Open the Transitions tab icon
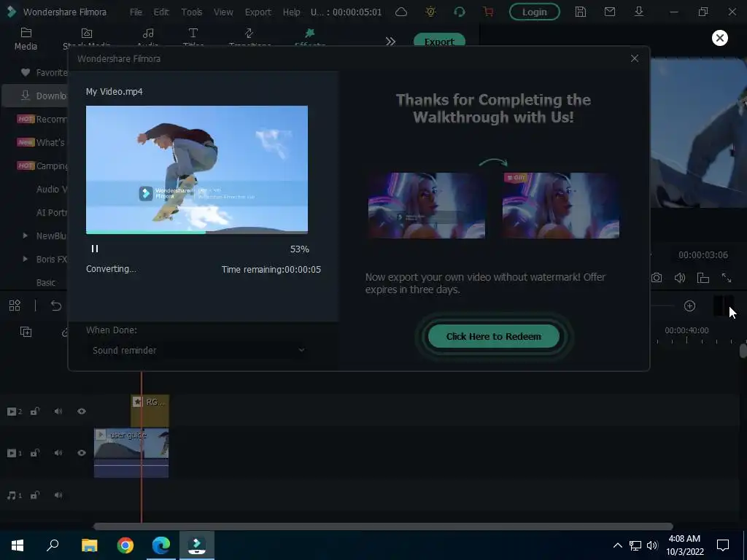The height and width of the screenshot is (560, 747). (249, 33)
